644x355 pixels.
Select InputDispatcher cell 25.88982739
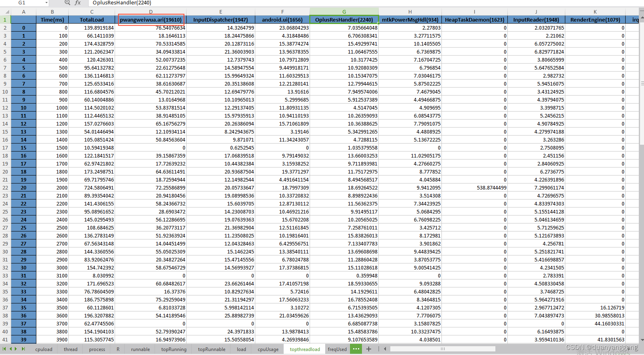pyautogui.click(x=221, y=315)
